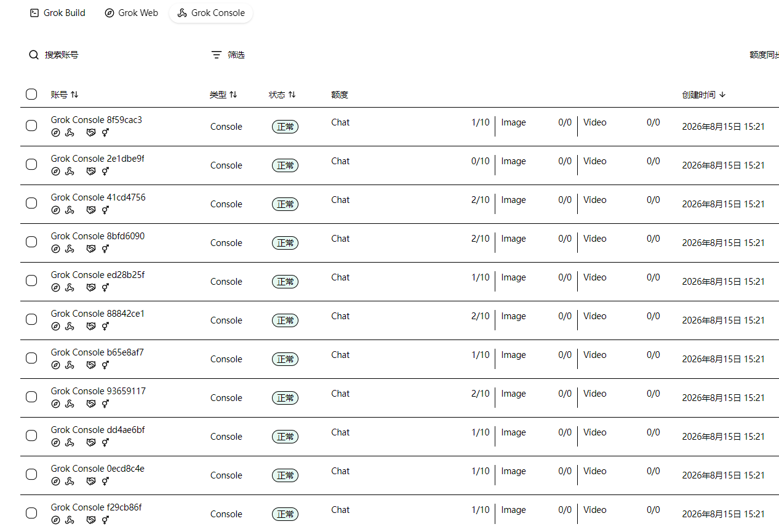Click webhook icon under Grok Console dd4ae6bf
This screenshot has width=779, height=532.
pos(70,443)
